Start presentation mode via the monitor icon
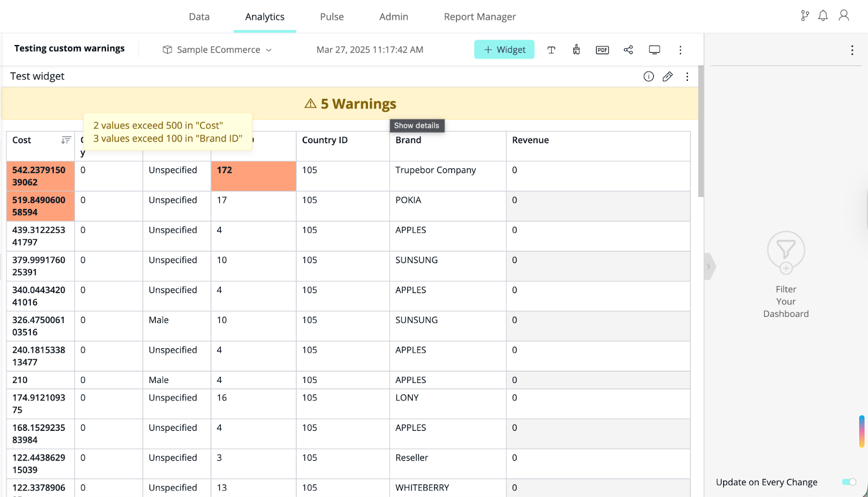868x497 pixels. point(654,49)
